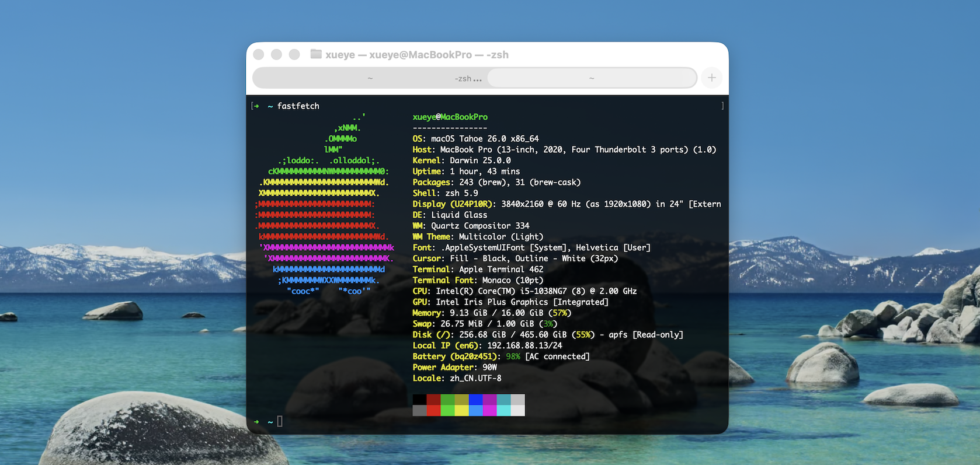Pick the dark blue block in the top palette row

tap(475, 400)
